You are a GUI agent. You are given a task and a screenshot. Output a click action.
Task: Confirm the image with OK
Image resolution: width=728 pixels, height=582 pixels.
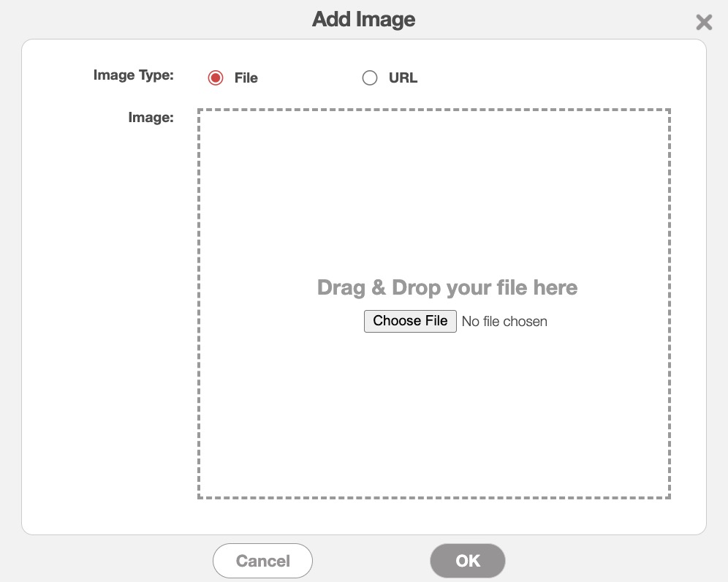(468, 561)
